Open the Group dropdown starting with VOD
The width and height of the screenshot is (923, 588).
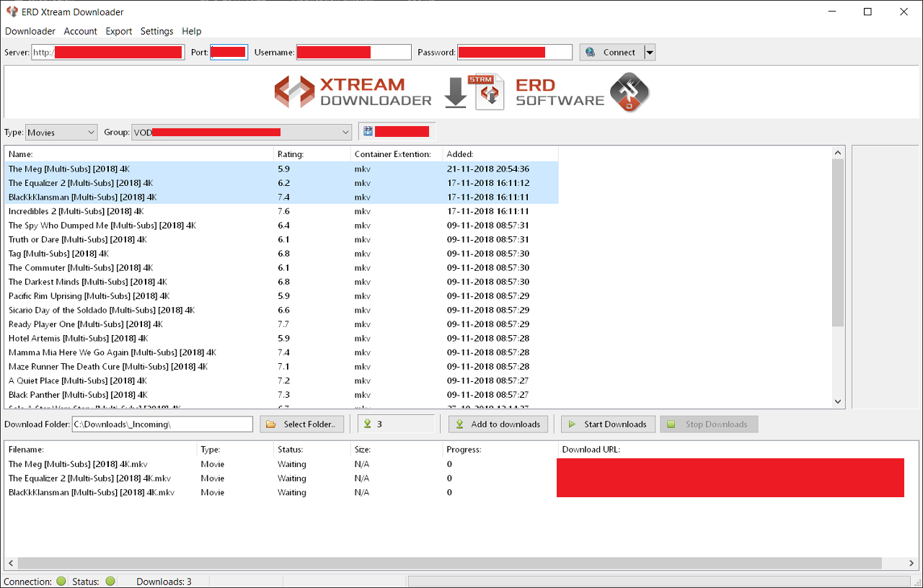tap(242, 133)
